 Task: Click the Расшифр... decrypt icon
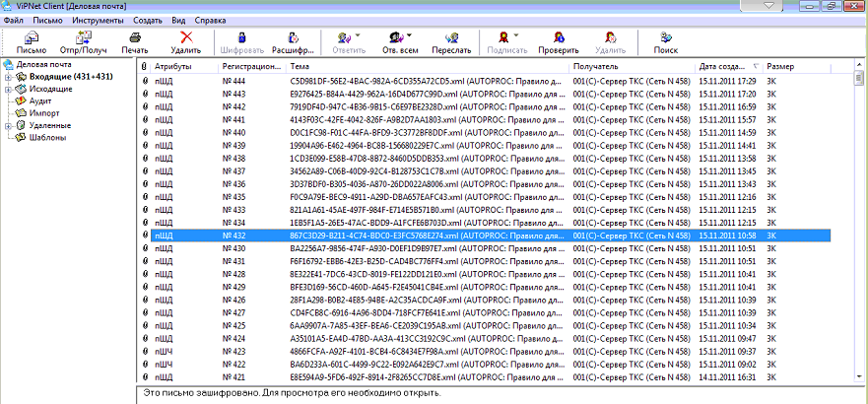293,38
